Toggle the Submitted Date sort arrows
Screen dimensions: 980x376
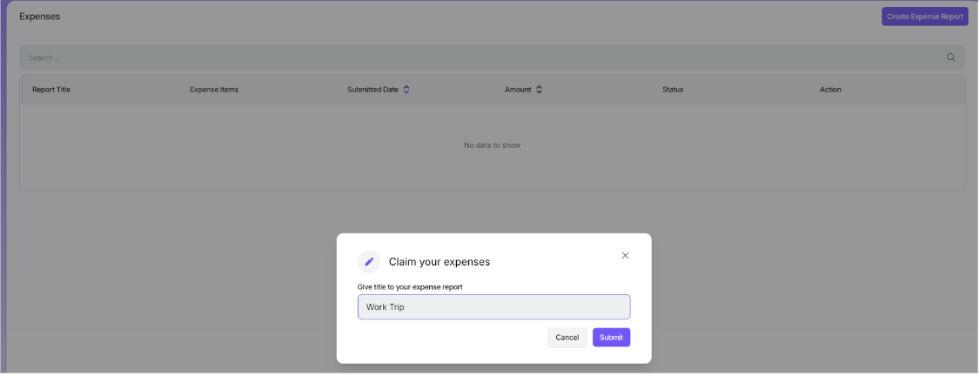406,90
